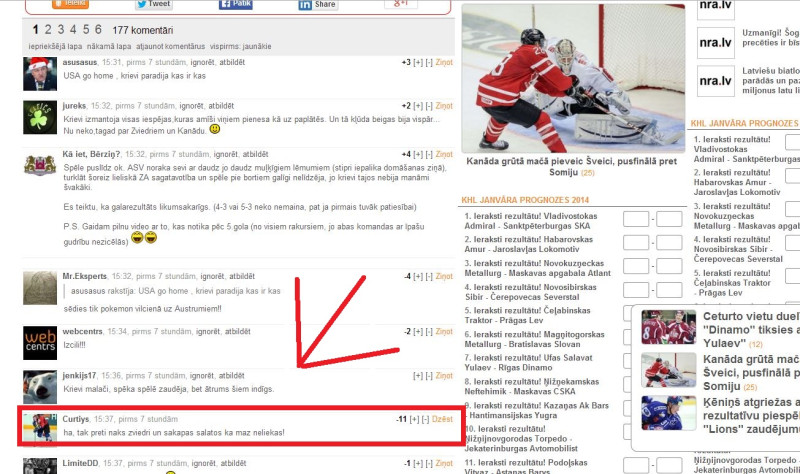Enter away score for Admiral - SKA prediction
Screen dimensions: 800x474
[x=669, y=219]
